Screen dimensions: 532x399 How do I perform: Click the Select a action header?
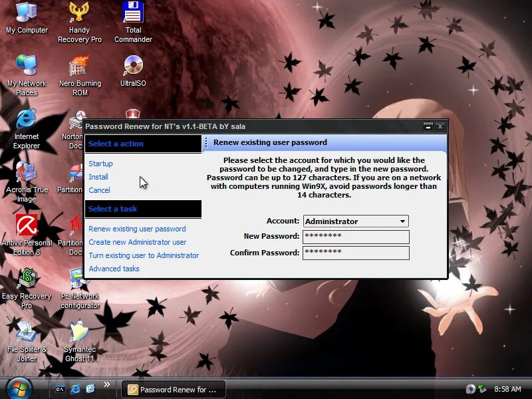(143, 144)
